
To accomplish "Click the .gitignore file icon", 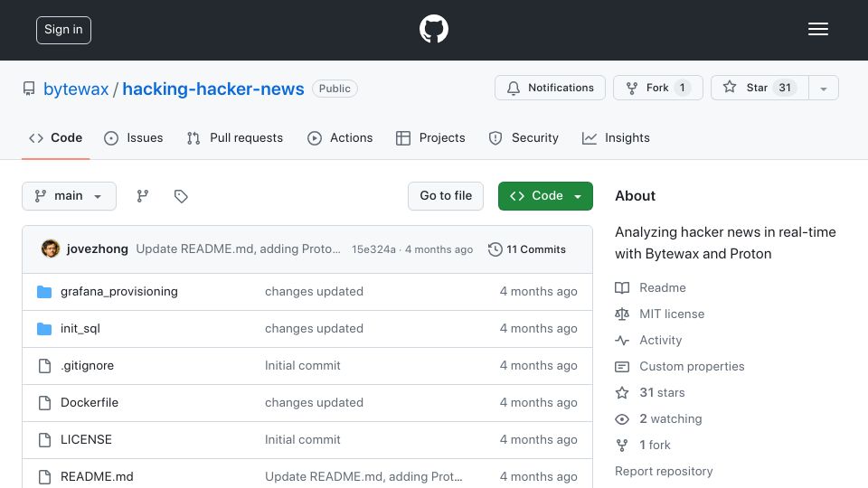I will (x=44, y=366).
